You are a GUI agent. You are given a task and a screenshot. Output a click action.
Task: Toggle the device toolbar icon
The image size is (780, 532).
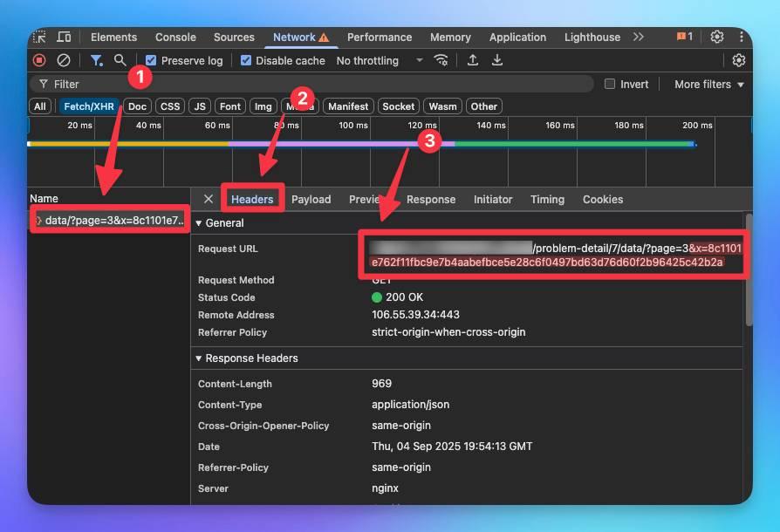tap(64, 38)
